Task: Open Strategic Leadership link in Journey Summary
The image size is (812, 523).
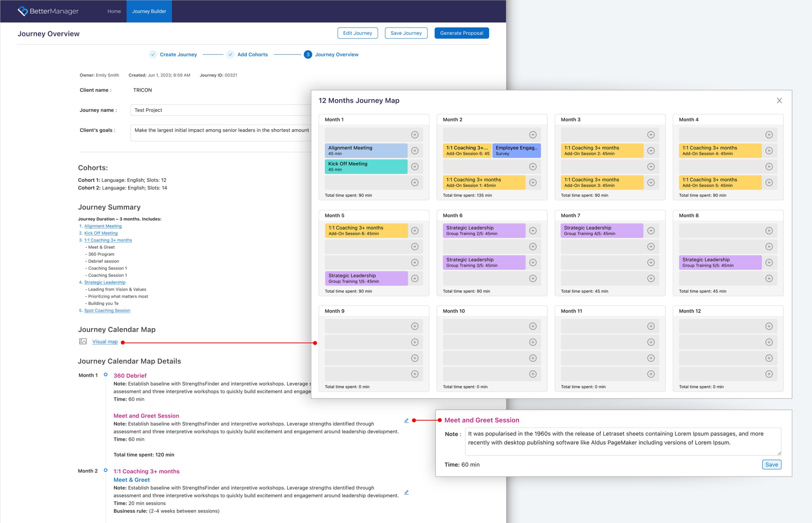Action: [105, 282]
